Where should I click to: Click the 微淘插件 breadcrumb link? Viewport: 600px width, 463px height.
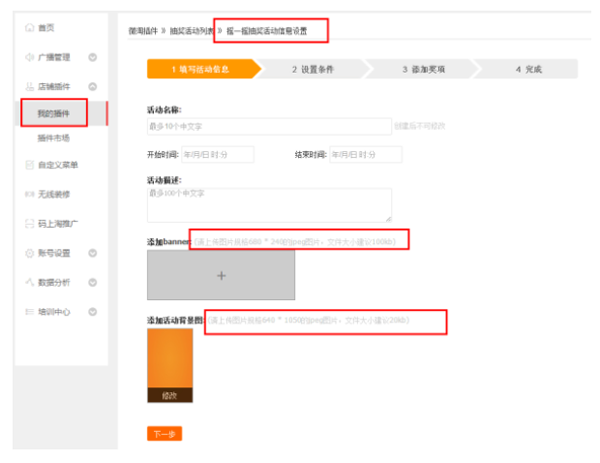click(x=143, y=31)
